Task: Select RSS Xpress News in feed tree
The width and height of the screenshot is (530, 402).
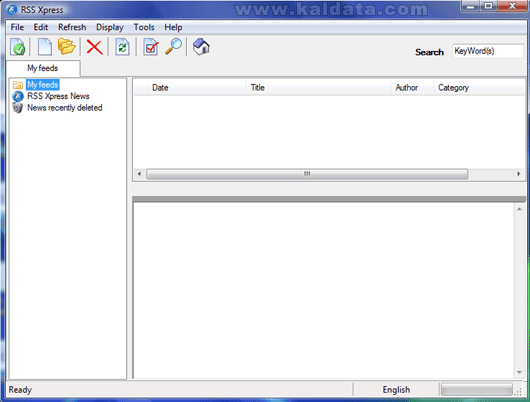Action: pyautogui.click(x=58, y=96)
